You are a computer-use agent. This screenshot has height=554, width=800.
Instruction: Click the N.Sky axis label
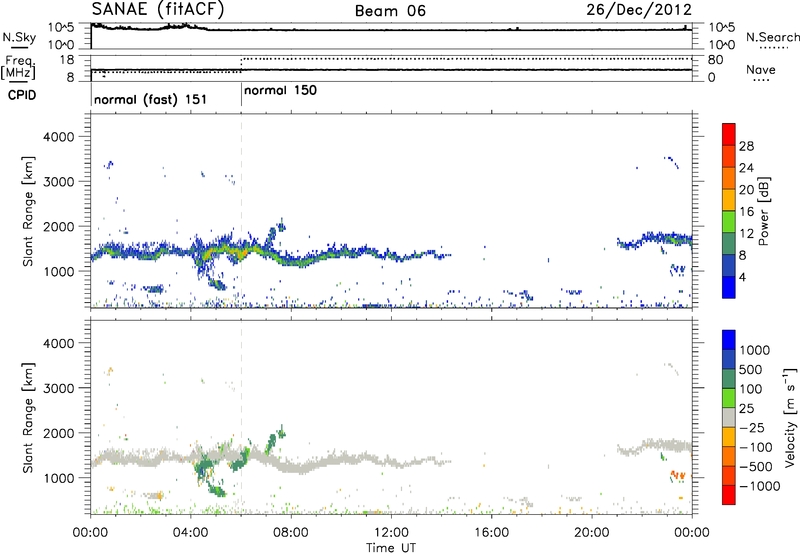[x=19, y=37]
